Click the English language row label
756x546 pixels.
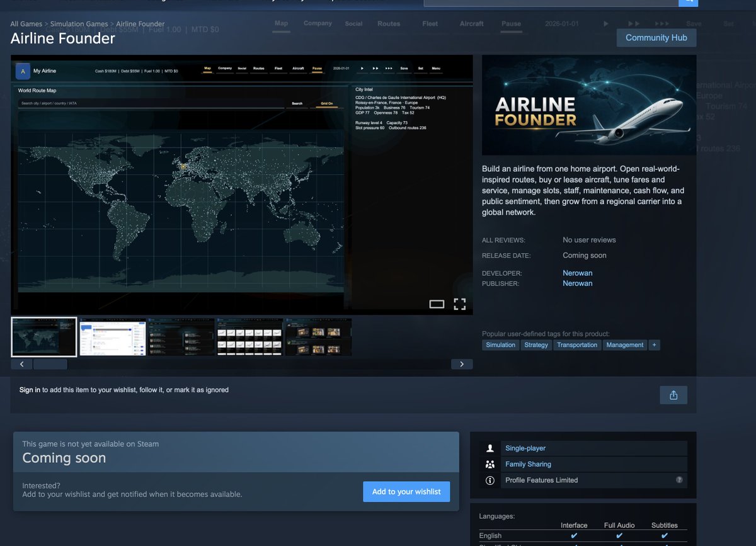coord(490,536)
